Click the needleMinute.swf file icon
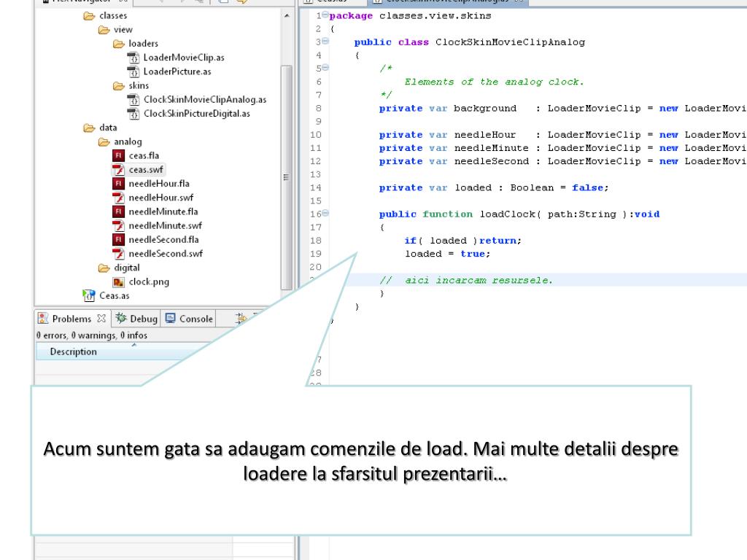This screenshot has height=560, width=747. click(119, 226)
